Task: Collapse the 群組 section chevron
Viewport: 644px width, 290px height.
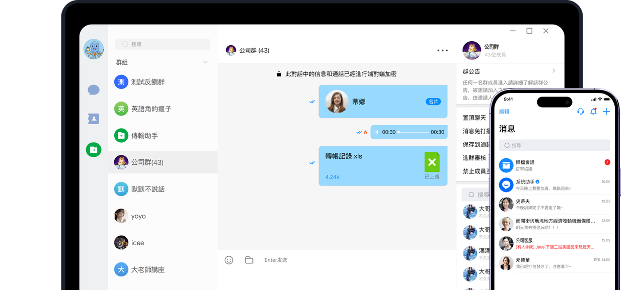Action: (205, 62)
